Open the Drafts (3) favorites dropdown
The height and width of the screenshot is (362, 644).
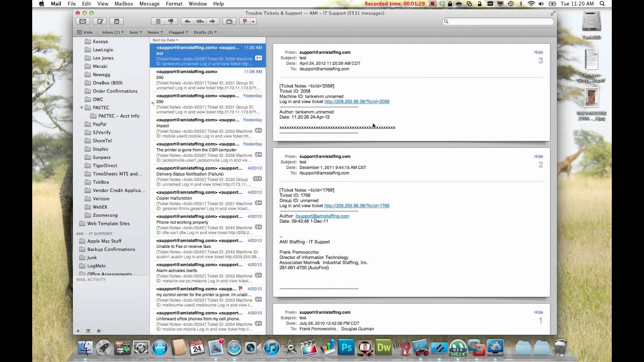tap(205, 32)
